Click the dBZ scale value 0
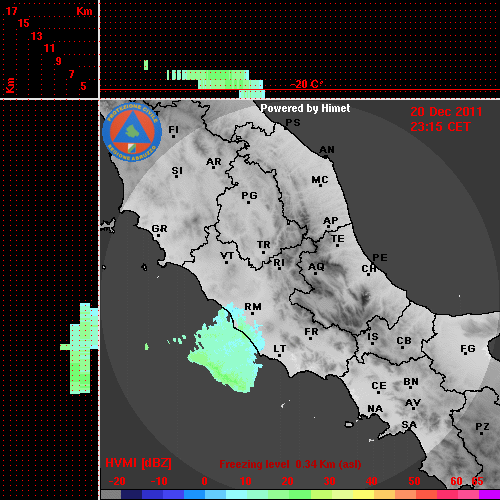The height and width of the screenshot is (500, 500). point(205,481)
